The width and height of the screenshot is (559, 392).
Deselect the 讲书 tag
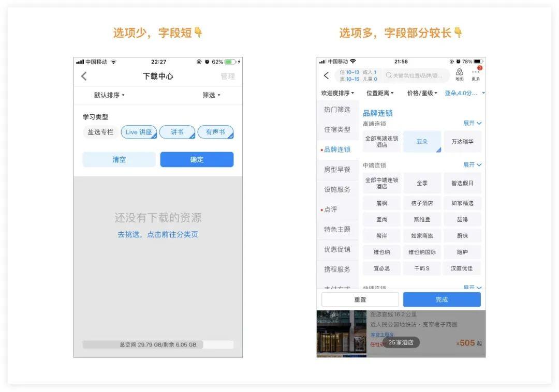point(177,132)
